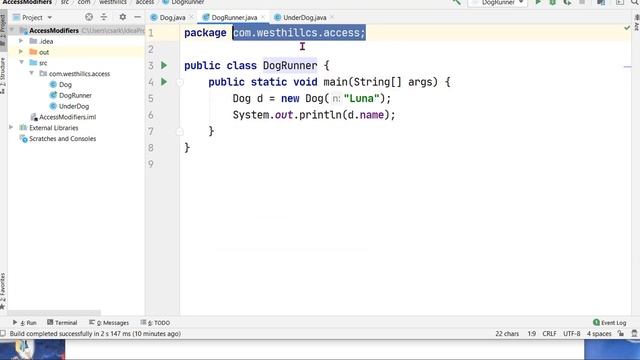The image size is (640, 360).
Task: Click the "Luna" string literal in code
Action: pyautogui.click(x=362, y=98)
